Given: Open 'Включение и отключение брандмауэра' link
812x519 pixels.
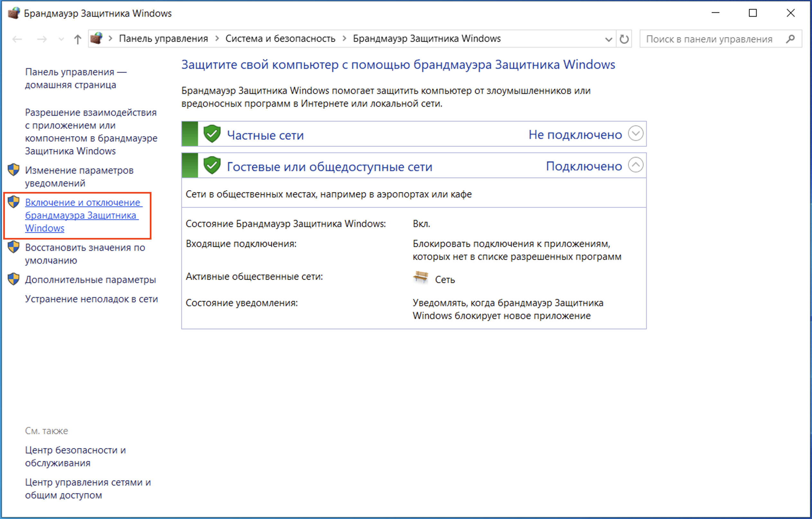Looking at the screenshot, I should [x=83, y=215].
